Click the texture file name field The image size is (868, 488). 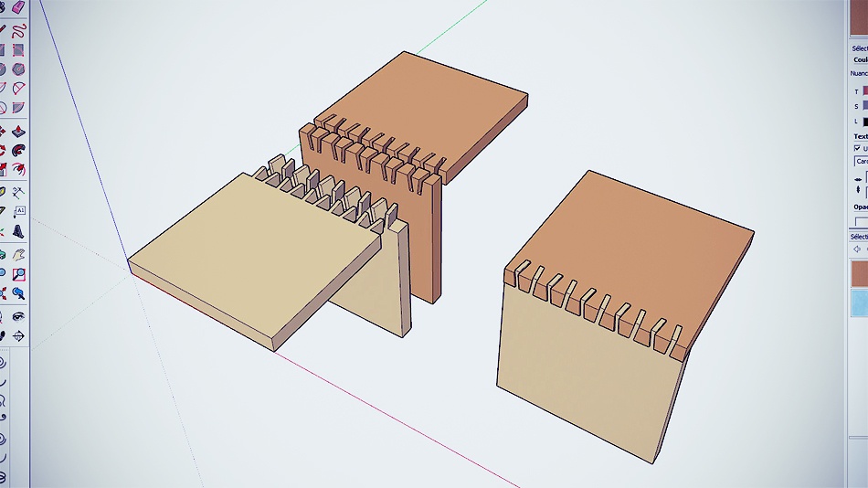(861, 161)
